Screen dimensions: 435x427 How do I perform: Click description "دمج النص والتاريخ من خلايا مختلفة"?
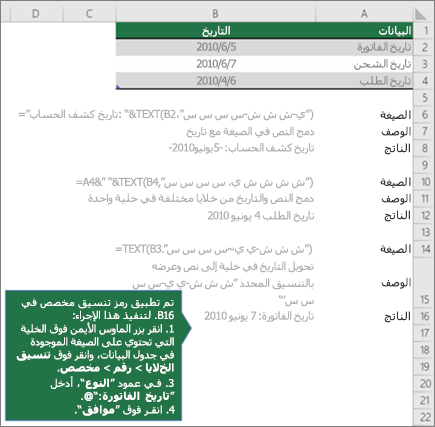(201, 199)
